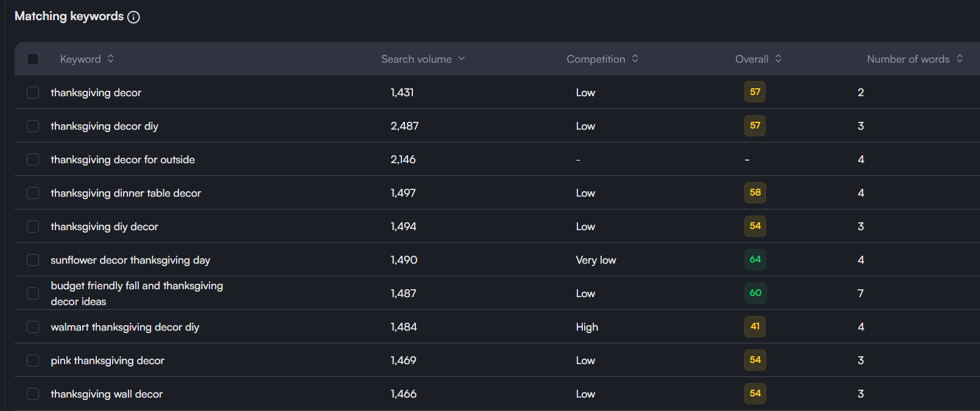Click the 'Matching keywords' section heading
Viewport: 980px width, 411px height.
[69, 16]
